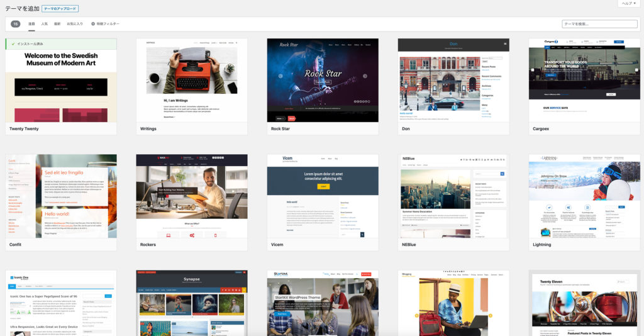644x336 pixels.
Task: Click the テーマのアップロード upload theme button
Action: (60, 9)
